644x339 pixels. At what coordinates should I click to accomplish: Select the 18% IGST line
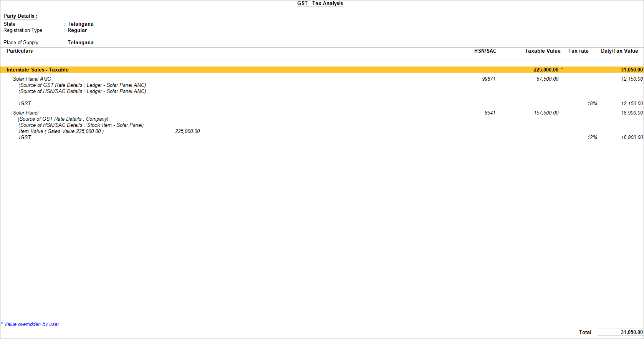[322, 103]
